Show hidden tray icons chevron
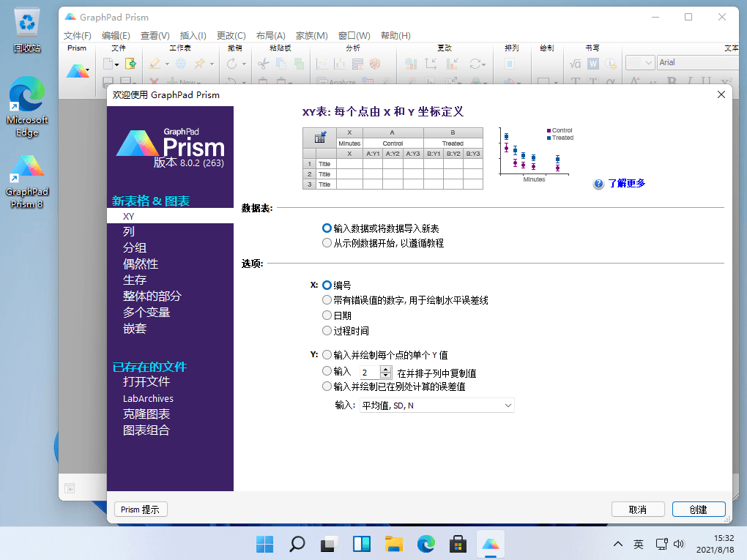This screenshot has height=560, width=747. (x=618, y=544)
